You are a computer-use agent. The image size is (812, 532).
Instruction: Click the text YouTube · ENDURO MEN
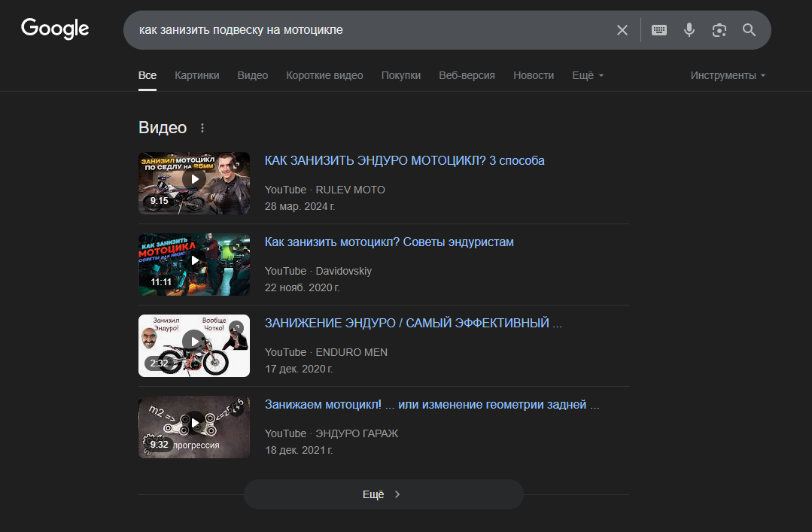click(326, 352)
